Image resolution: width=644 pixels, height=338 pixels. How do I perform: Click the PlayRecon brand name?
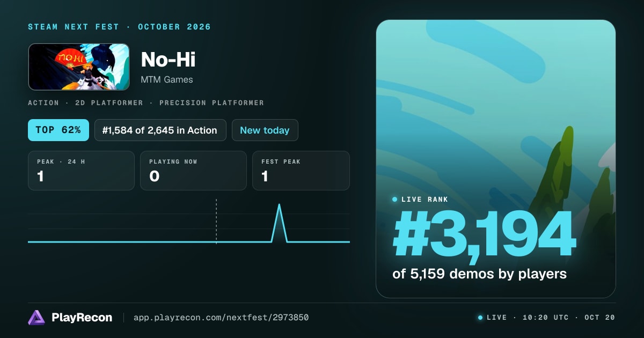click(x=82, y=318)
